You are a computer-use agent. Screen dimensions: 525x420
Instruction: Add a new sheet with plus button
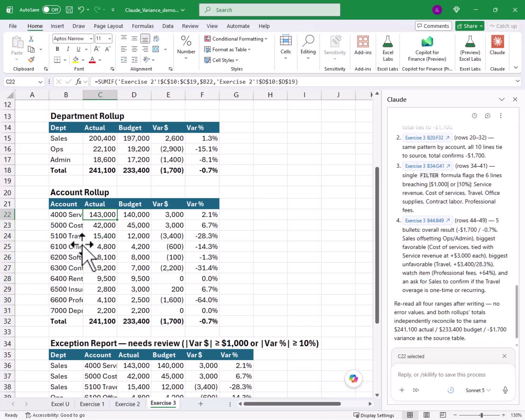coord(201,404)
